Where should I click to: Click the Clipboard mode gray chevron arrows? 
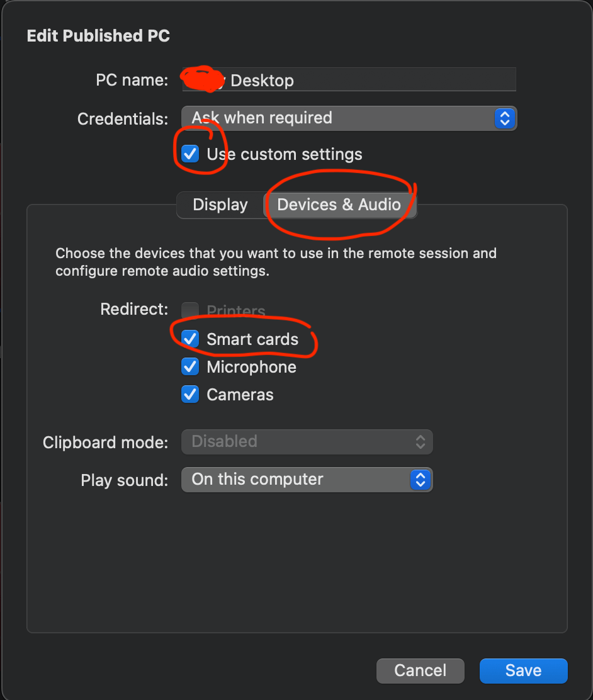420,442
